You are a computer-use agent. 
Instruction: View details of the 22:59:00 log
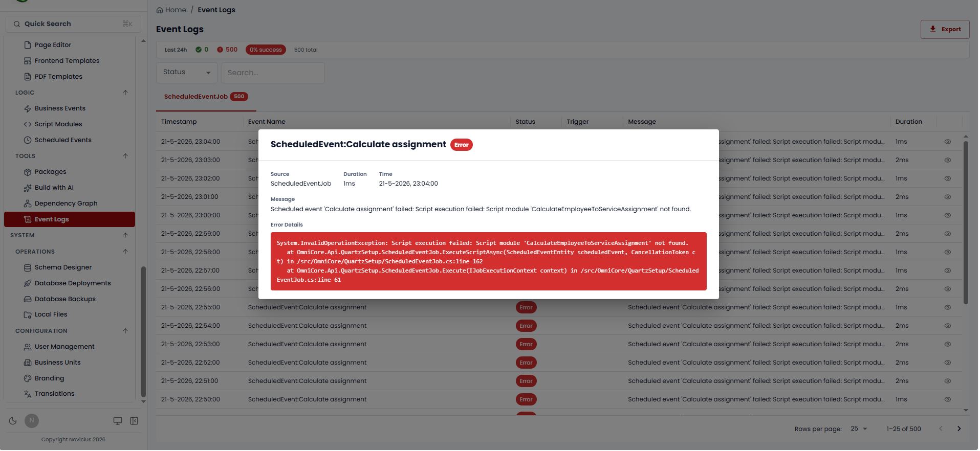coord(948,234)
